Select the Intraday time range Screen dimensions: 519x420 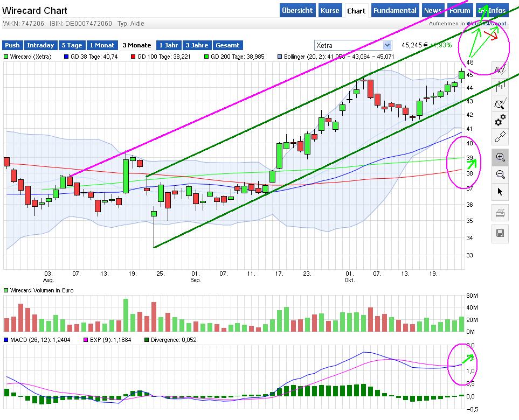point(40,45)
